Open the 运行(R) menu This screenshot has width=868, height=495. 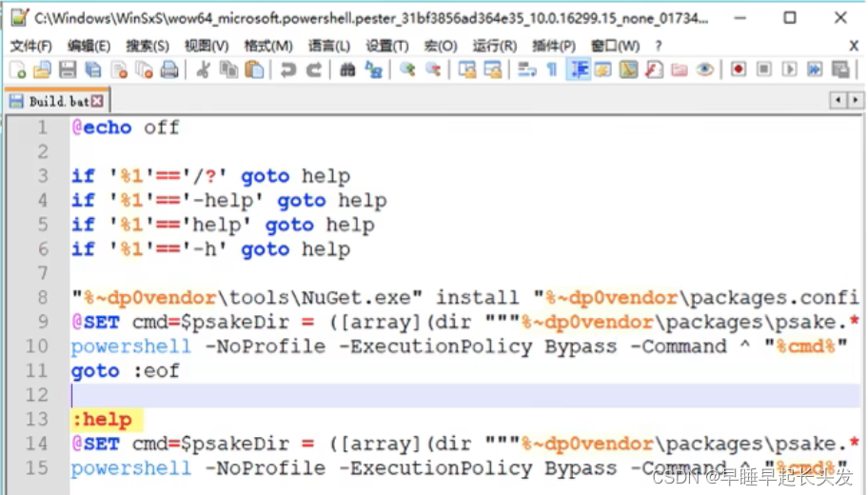click(494, 46)
